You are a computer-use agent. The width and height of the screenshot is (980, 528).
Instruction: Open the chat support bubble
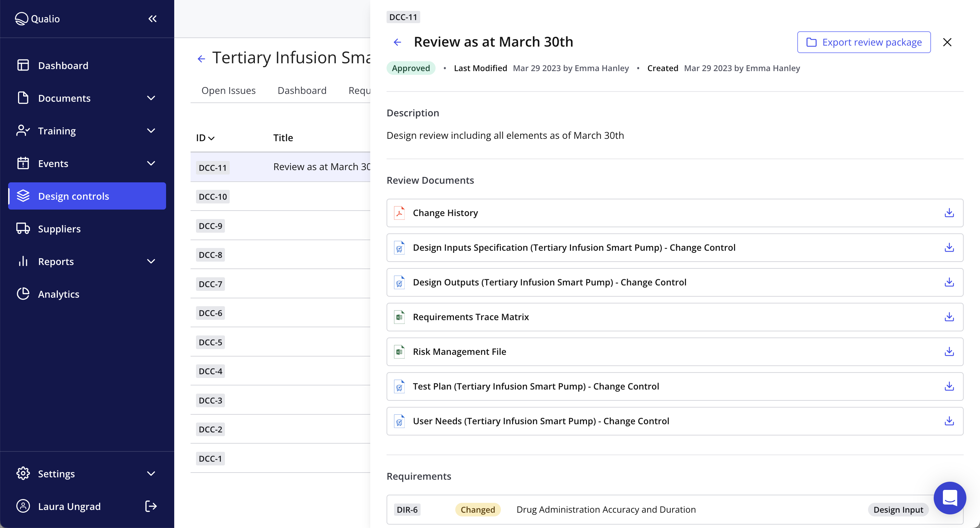click(x=950, y=498)
